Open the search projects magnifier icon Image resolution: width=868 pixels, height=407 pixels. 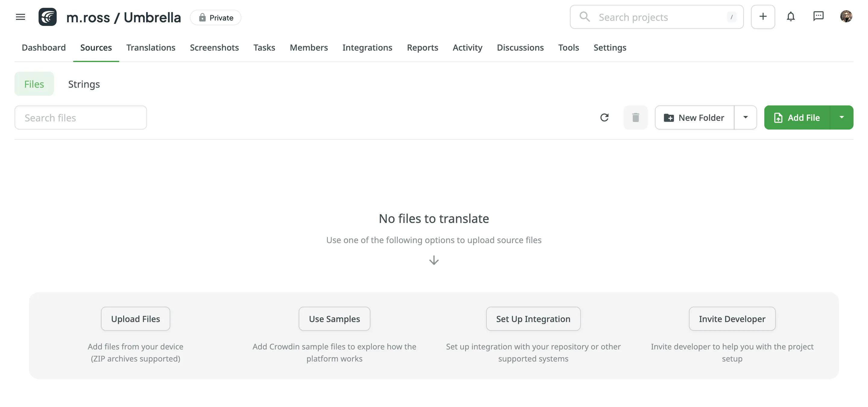[585, 17]
